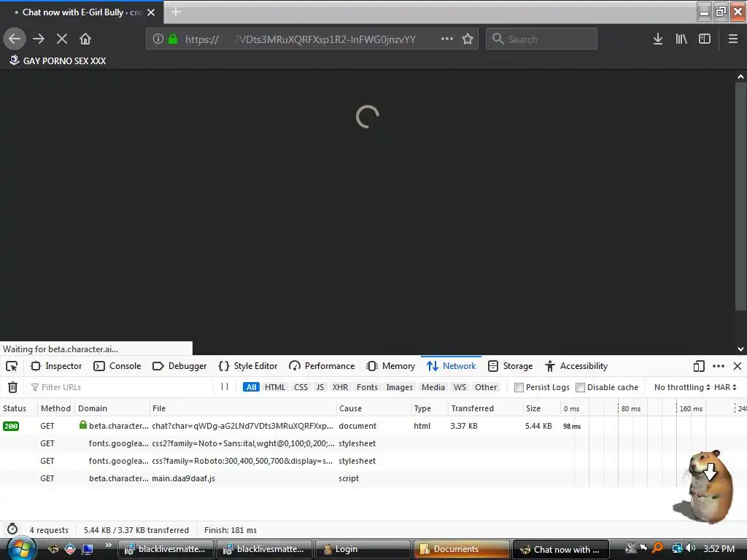Click the browser Search box
This screenshot has width=747, height=560.
pos(542,39)
